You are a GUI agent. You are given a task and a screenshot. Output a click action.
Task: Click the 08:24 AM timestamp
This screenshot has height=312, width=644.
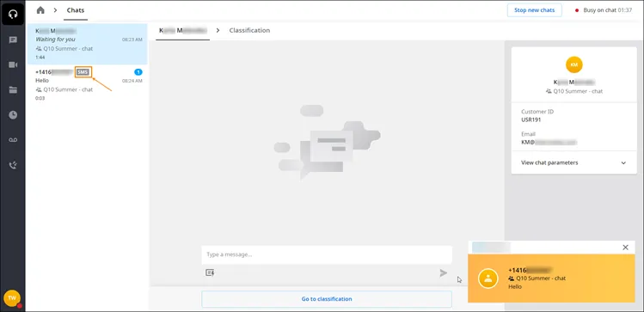tap(132, 81)
